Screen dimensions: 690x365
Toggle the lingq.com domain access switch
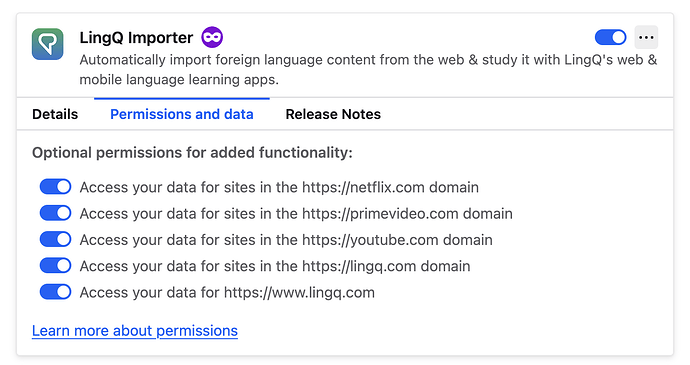pos(55,265)
